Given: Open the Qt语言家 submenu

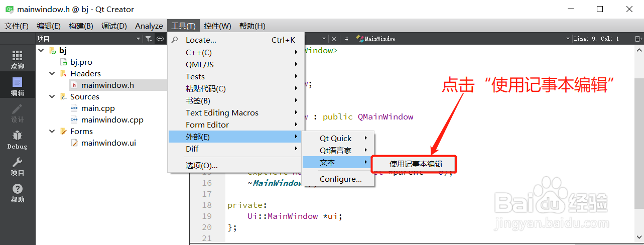Looking at the screenshot, I should click(x=338, y=150).
